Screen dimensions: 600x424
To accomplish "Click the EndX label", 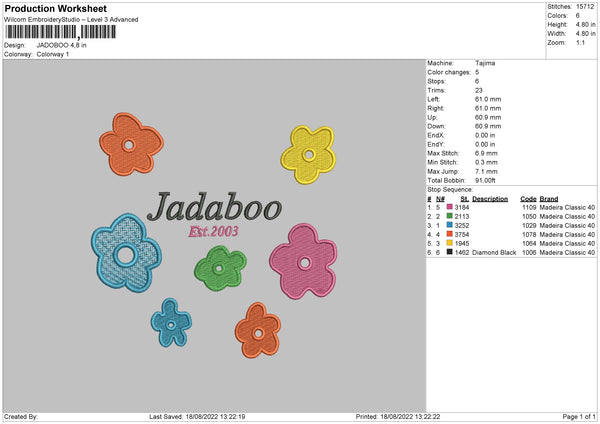I will coord(436,135).
